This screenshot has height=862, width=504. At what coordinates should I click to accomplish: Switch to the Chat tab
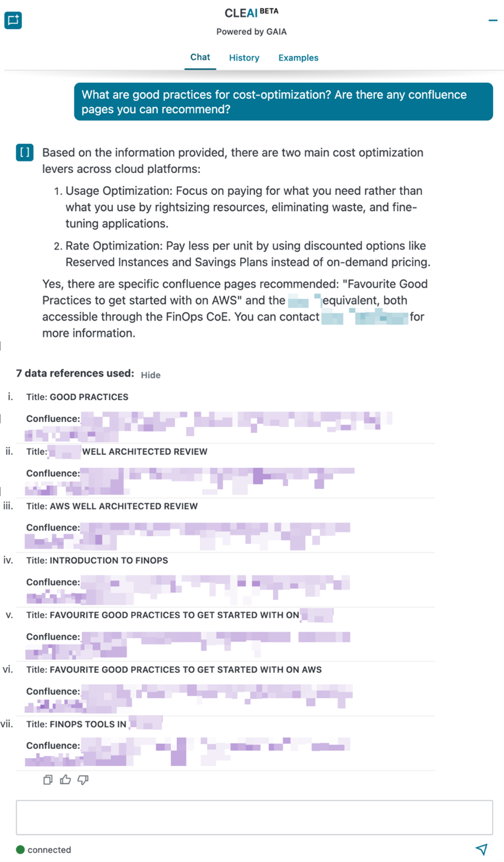tap(200, 57)
